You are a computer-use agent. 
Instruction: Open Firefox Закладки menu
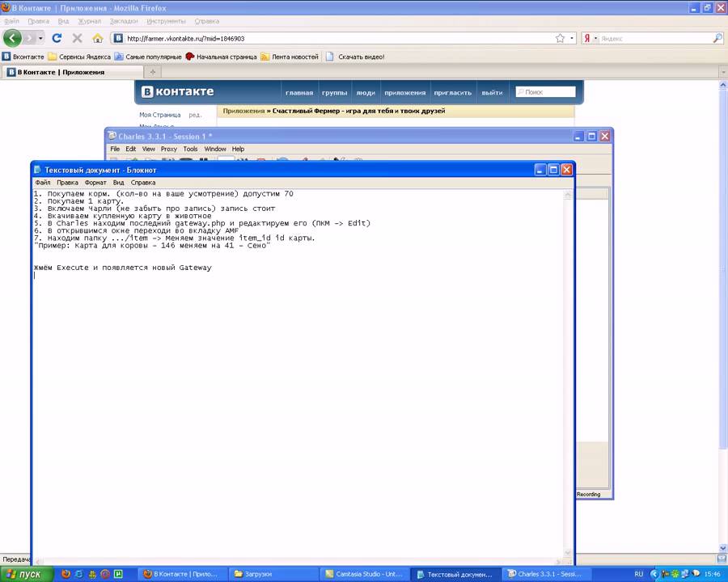(x=124, y=21)
